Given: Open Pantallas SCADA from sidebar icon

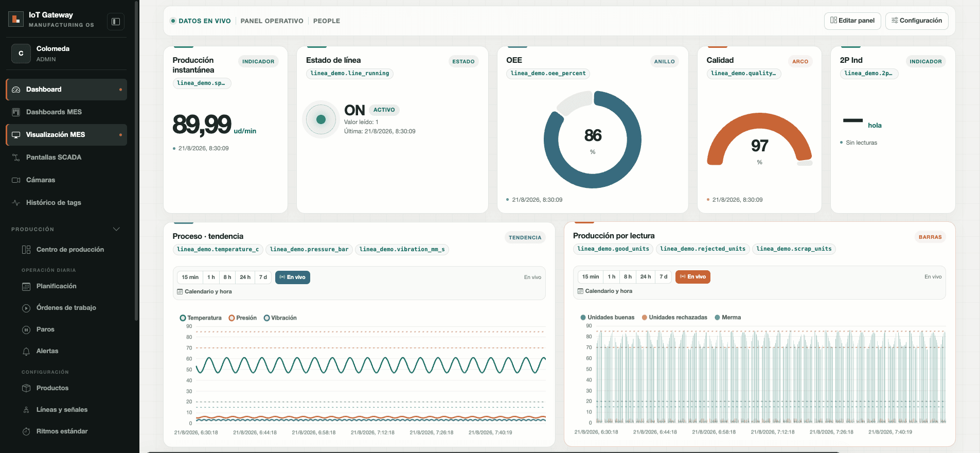Looking at the screenshot, I should [16, 158].
